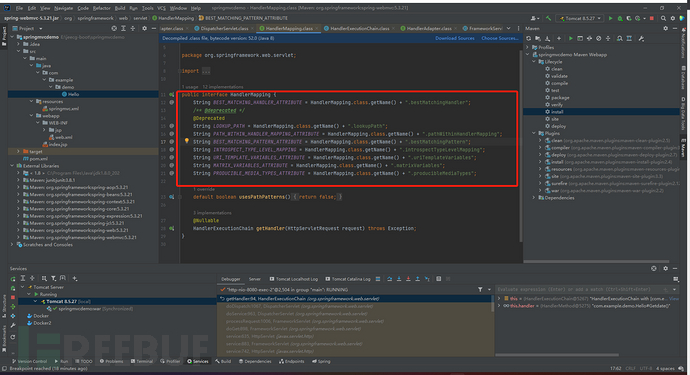Open Search Everywhere magnifier icon
The height and width of the screenshot is (375, 690).
[663, 18]
